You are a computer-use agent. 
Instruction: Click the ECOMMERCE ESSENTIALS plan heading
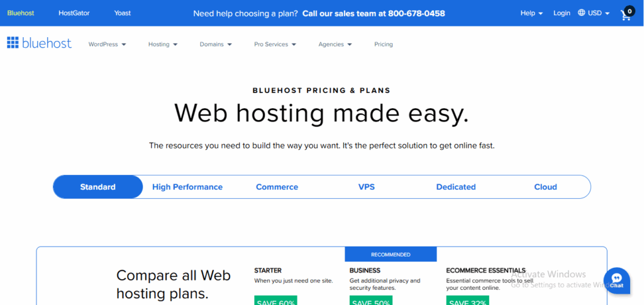(x=486, y=270)
